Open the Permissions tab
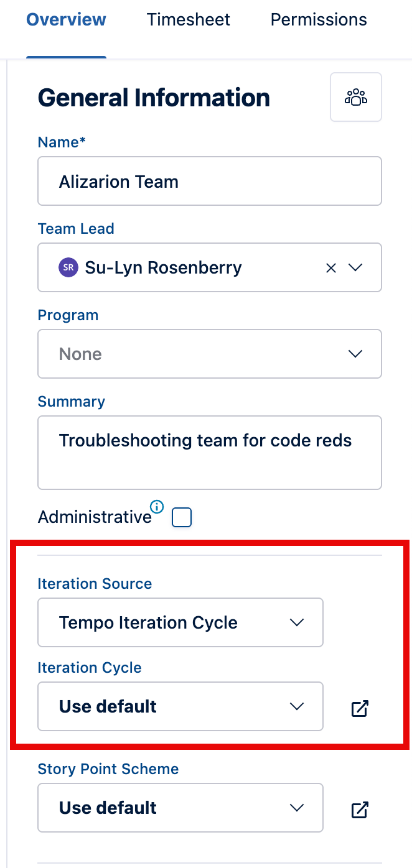This screenshot has height=868, width=412. tap(318, 19)
